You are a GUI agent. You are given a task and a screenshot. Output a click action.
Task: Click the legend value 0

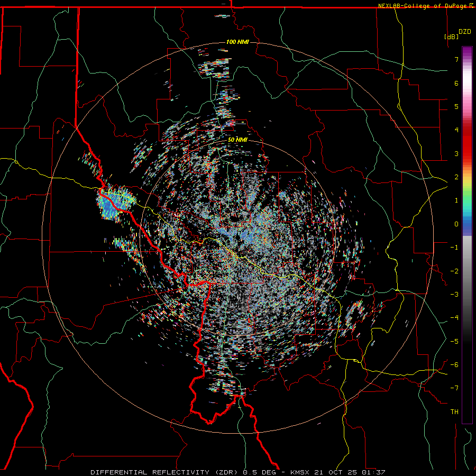pos(456,224)
